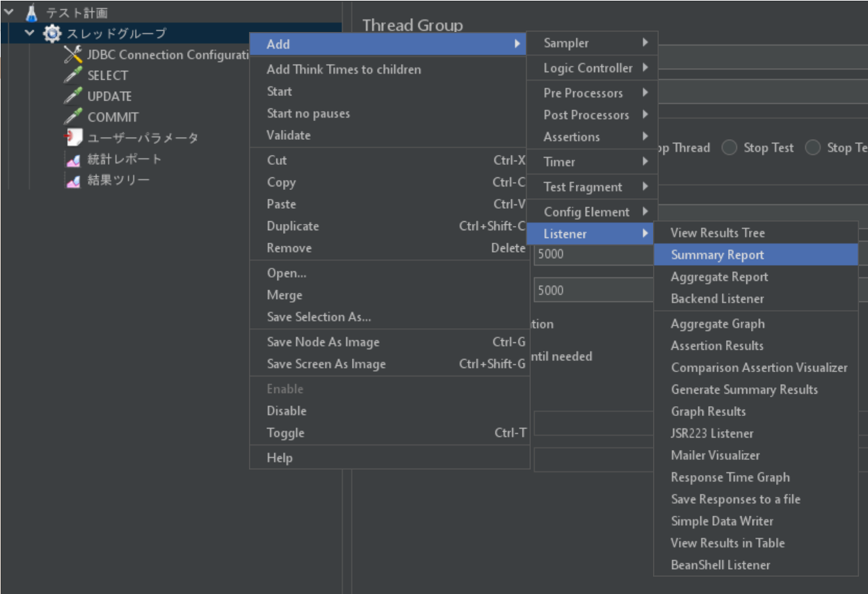Open the Timer submenu
868x594 pixels.
tap(592, 162)
